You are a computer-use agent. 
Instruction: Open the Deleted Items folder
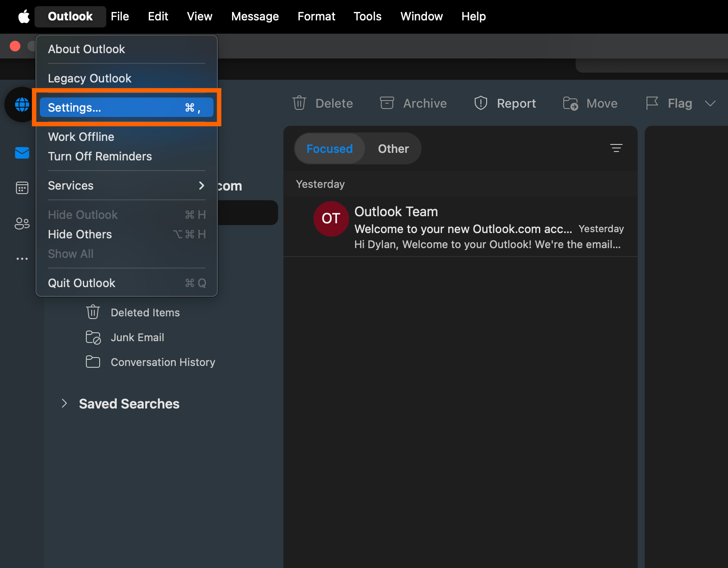tap(145, 312)
